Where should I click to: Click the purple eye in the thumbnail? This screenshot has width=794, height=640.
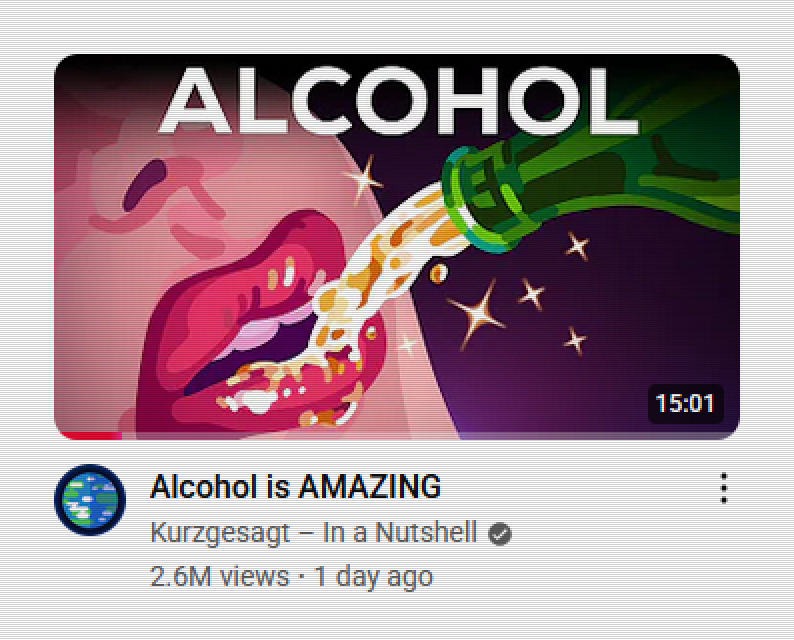(x=144, y=185)
